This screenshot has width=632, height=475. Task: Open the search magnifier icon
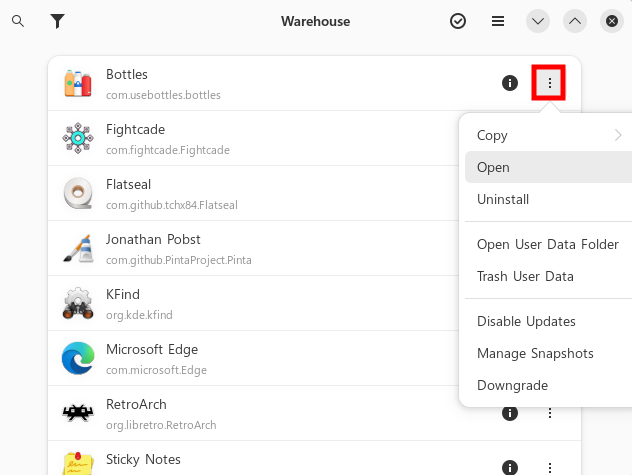(18, 21)
